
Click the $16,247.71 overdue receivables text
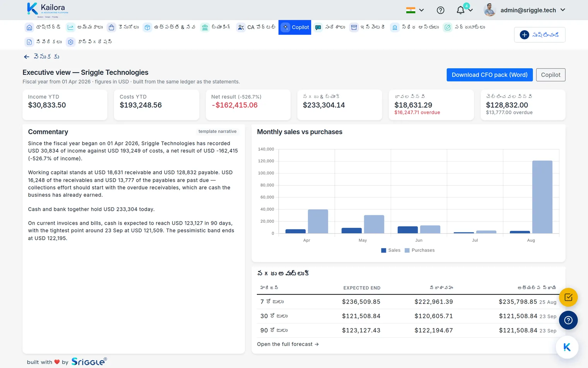coord(417,112)
